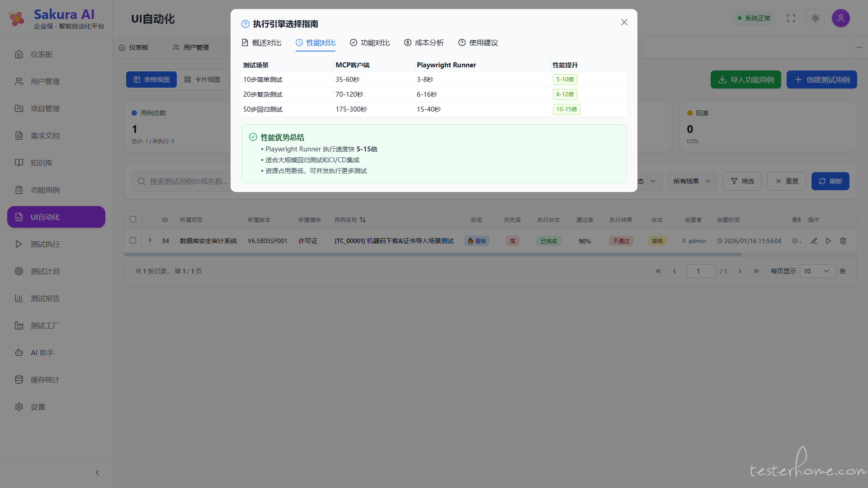Delete row 84 with trash icon
The image size is (868, 488).
(843, 241)
